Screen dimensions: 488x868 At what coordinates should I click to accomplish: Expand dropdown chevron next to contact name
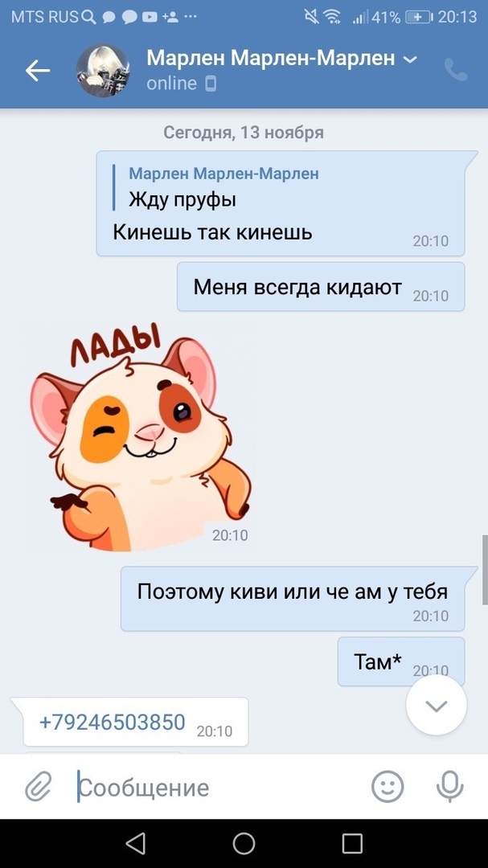point(411,59)
